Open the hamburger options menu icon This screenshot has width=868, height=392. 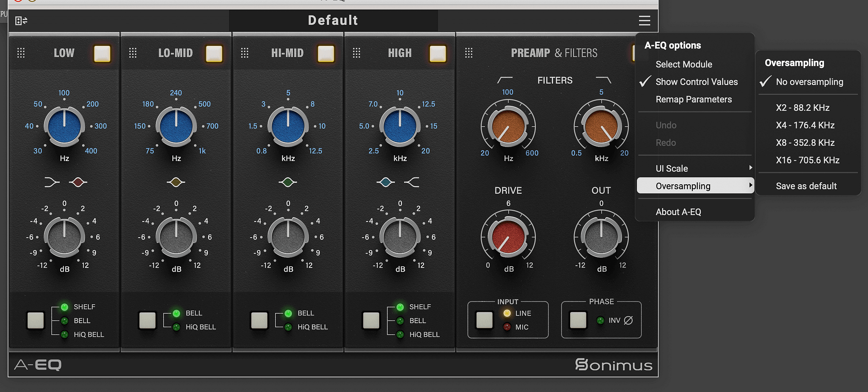click(644, 20)
